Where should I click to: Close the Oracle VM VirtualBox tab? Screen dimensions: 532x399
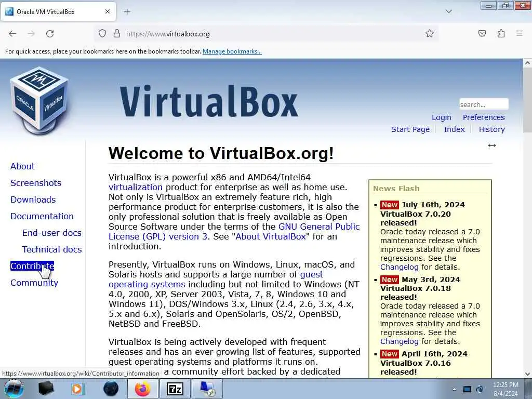point(107,11)
